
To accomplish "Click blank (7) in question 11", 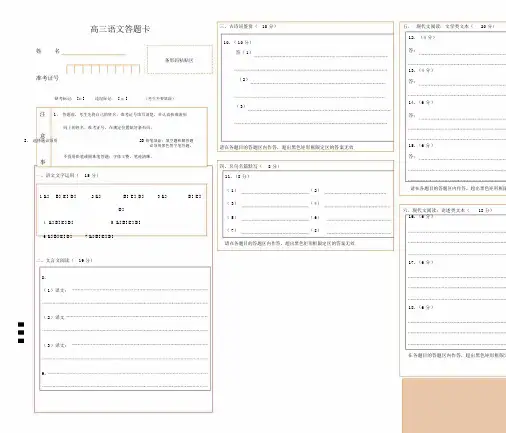I will [275, 232].
